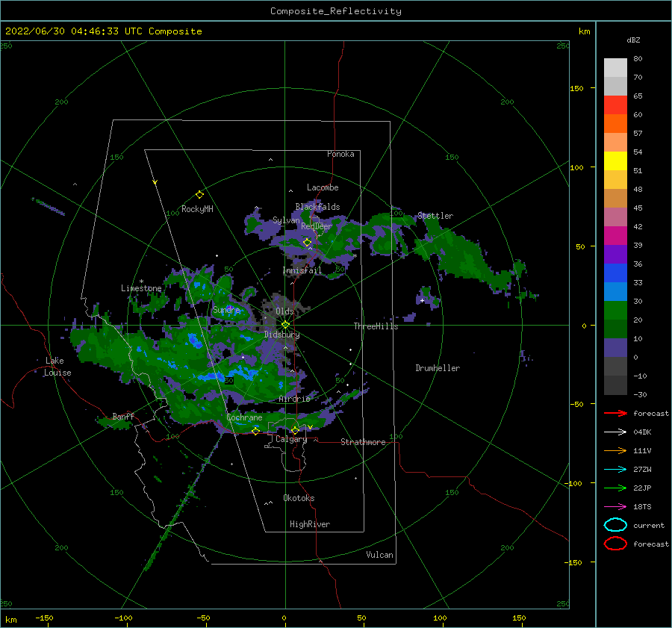Image resolution: width=672 pixels, height=628 pixels.
Task: Click the Innisfail label on map
Action: point(302,270)
